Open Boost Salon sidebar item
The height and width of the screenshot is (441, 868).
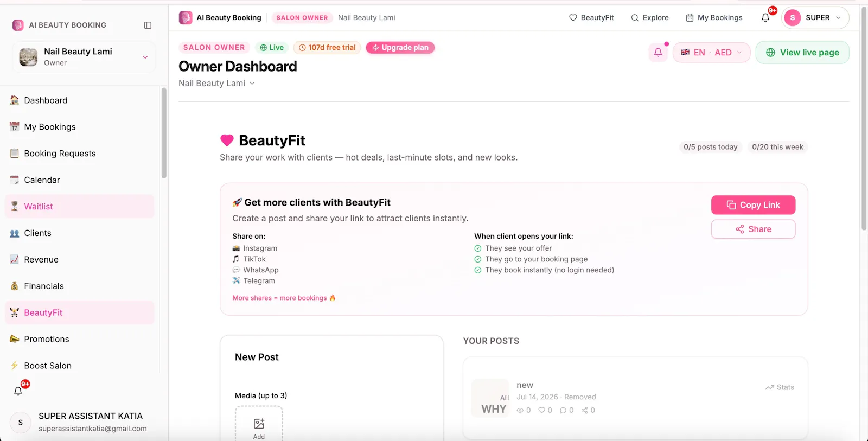(x=80, y=366)
